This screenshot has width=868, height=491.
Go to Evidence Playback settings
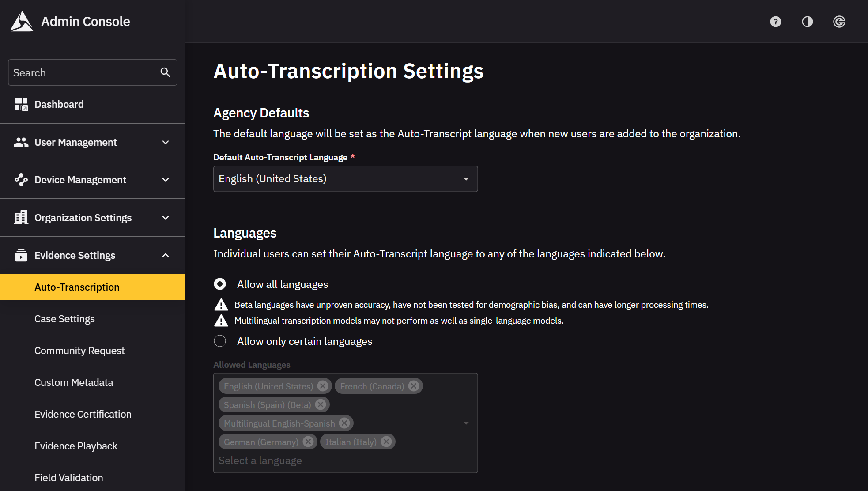[76, 446]
